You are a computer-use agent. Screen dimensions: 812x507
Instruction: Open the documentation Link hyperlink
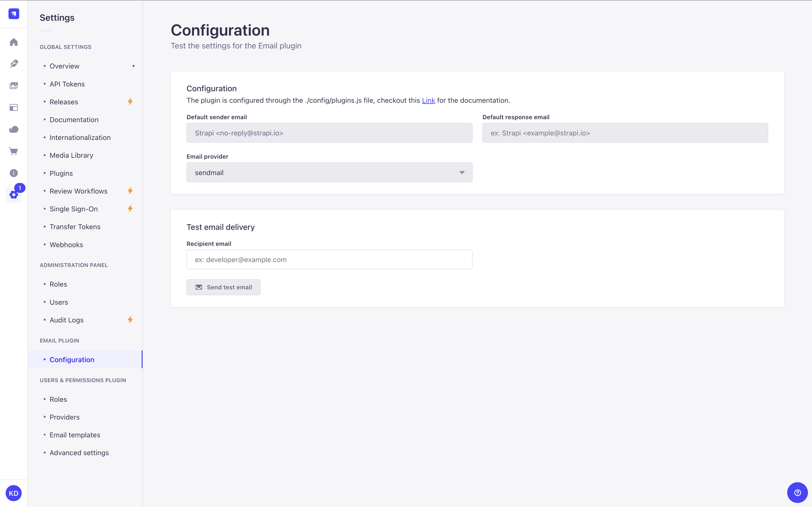point(428,100)
